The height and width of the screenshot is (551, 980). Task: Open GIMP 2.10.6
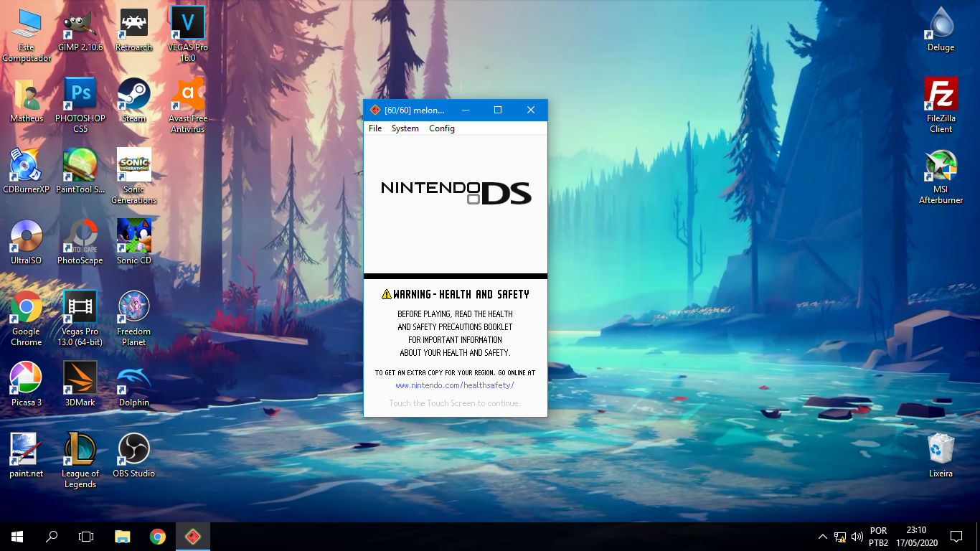80,23
